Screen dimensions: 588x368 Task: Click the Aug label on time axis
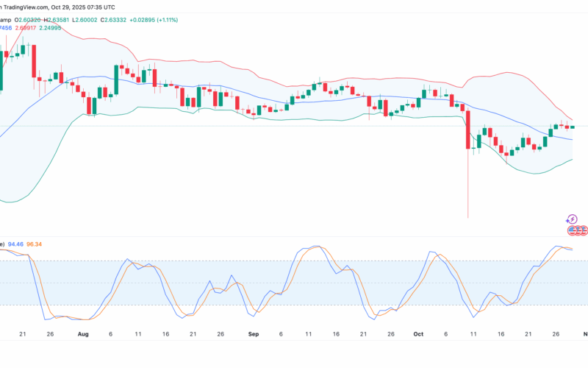82,333
